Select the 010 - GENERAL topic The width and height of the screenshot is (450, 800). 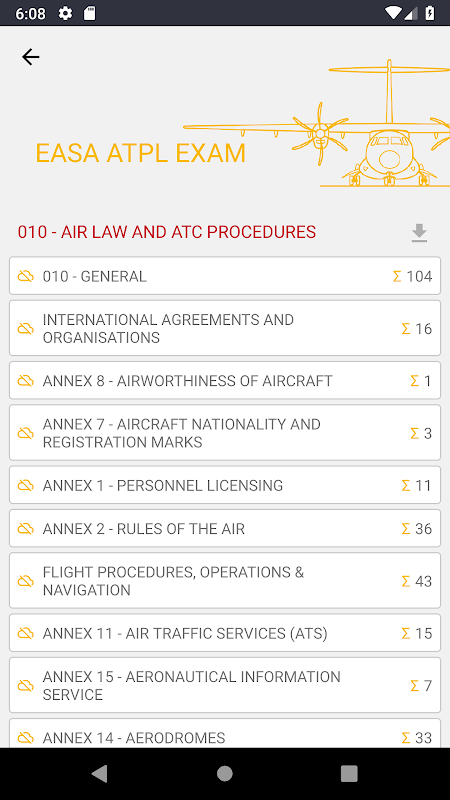(225, 276)
